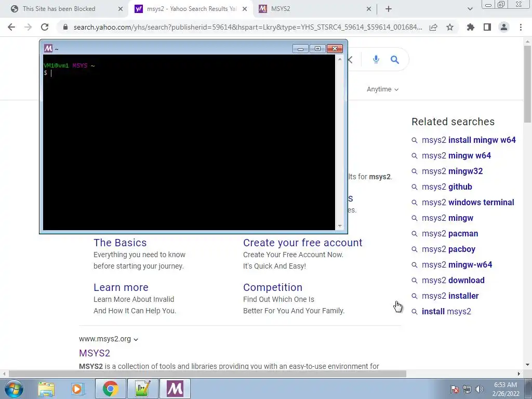Screen dimensions: 532x399
Task: Expand the www.msys2.org result options arrow
Action: click(x=136, y=339)
